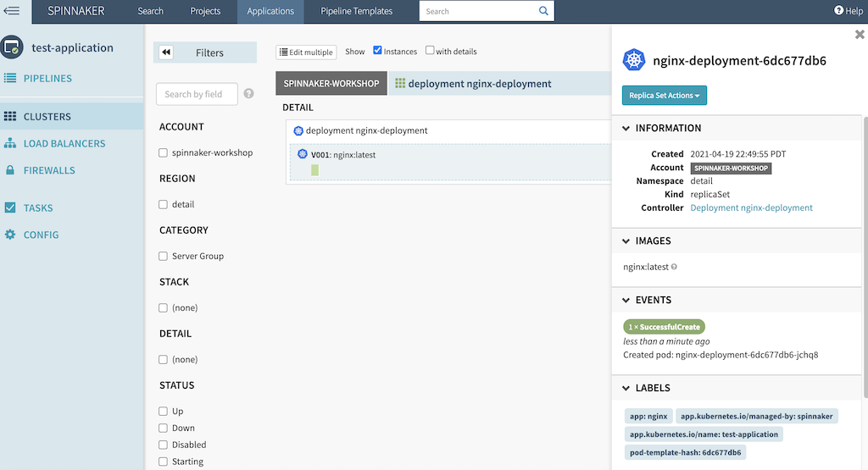Click Kubernetes icon beside deployment nginx-deployment row
Viewport: 868px width, 470px height.
click(x=298, y=130)
